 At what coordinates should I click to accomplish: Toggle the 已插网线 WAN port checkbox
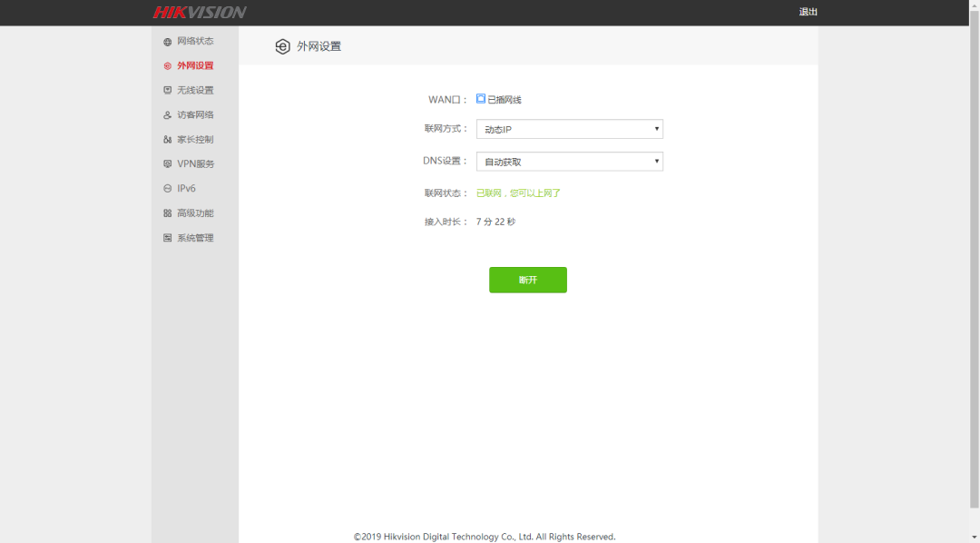click(x=481, y=99)
